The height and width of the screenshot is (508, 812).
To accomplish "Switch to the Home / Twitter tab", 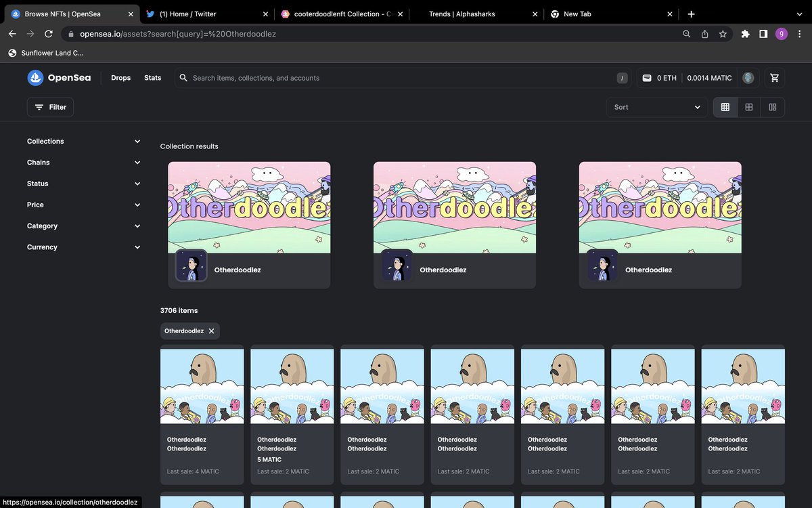I will click(206, 14).
